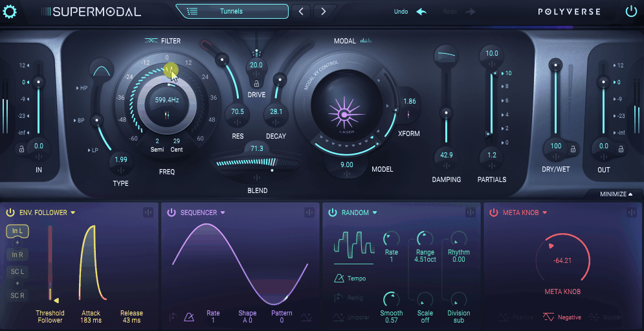Enable Unipolar in Random panel
644x331 pixels.
pos(351,317)
